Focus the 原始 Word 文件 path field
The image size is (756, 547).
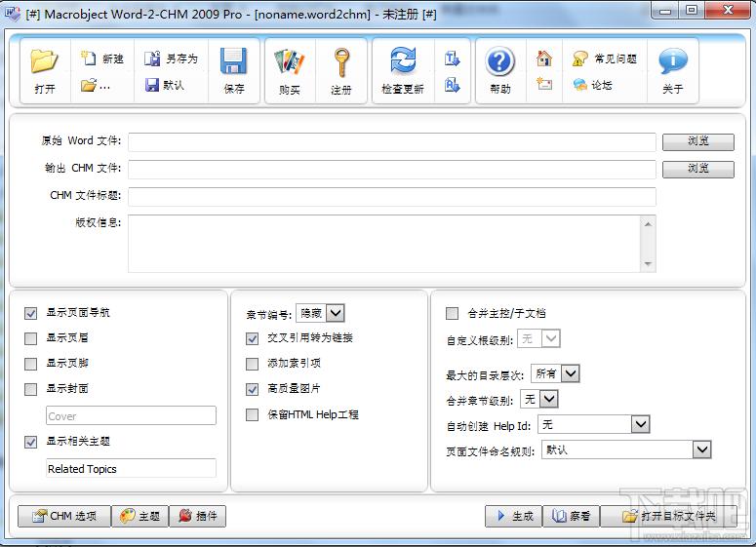click(x=392, y=142)
